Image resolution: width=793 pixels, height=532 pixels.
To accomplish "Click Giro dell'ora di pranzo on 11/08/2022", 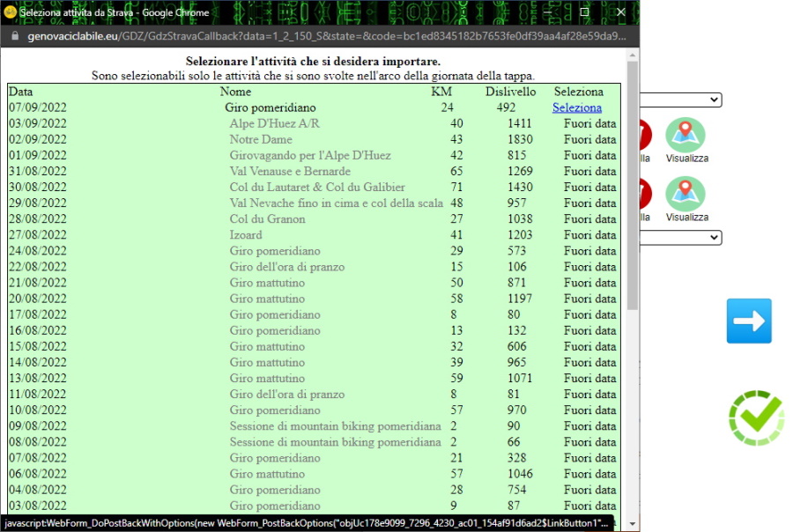I will point(286,394).
